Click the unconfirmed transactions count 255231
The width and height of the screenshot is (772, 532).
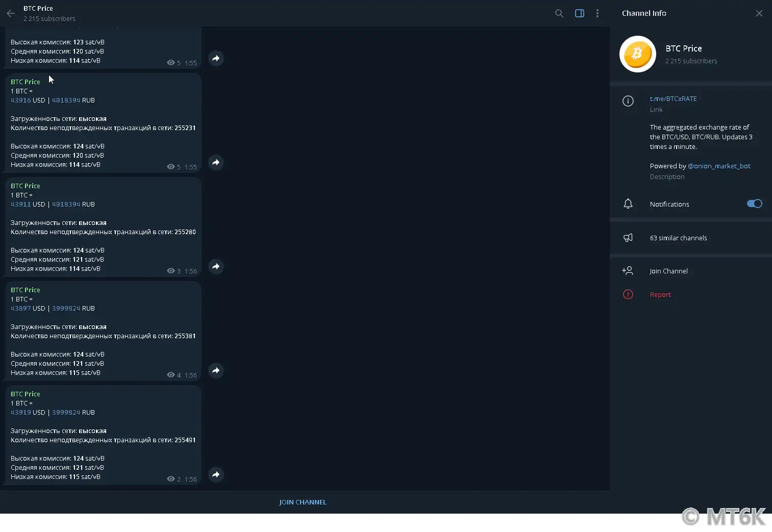pos(185,128)
